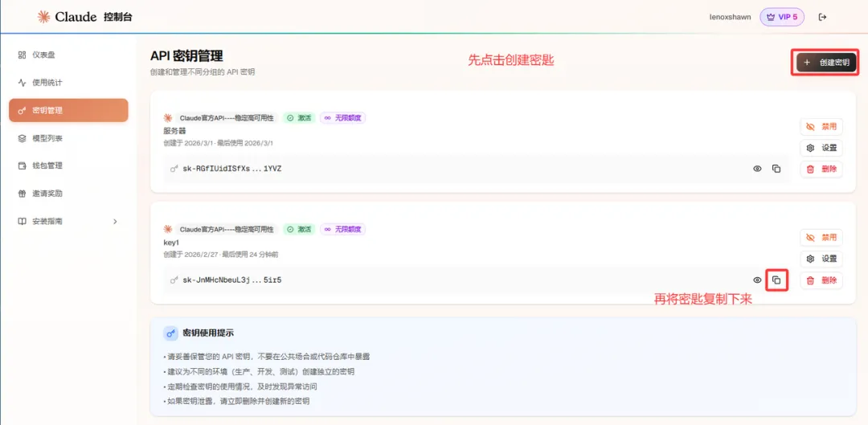Click the gift icon beside 邀请奖励
This screenshot has height=425, width=868.
click(x=23, y=193)
